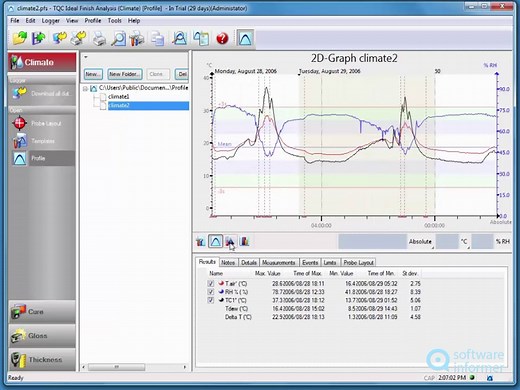
Task: Switch to the Measurements tab
Action: pyautogui.click(x=279, y=263)
